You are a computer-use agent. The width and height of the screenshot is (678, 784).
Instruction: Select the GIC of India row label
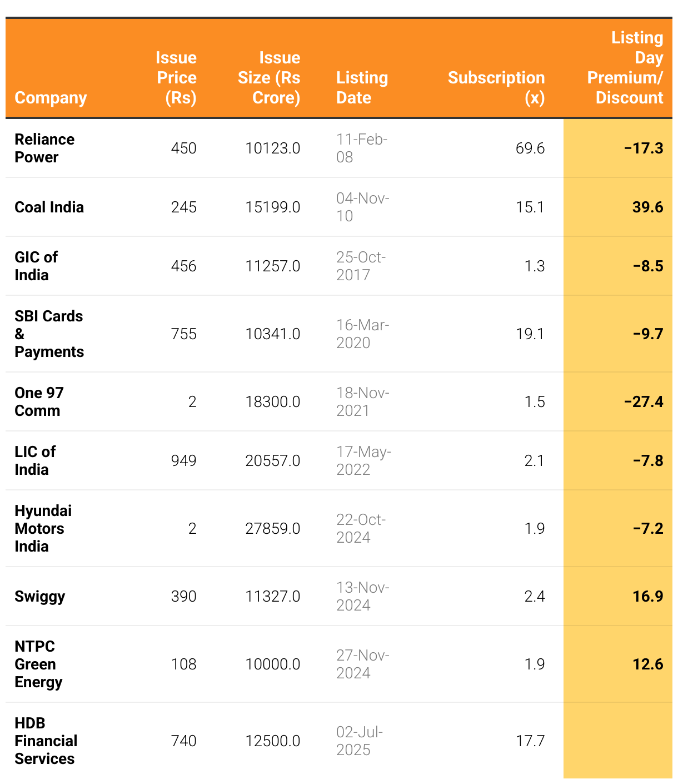click(x=36, y=266)
